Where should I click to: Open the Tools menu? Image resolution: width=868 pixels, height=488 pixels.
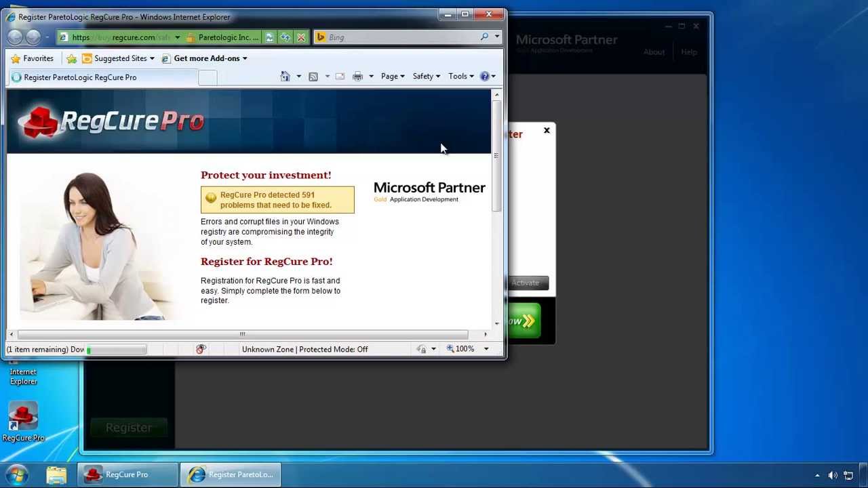pos(461,77)
